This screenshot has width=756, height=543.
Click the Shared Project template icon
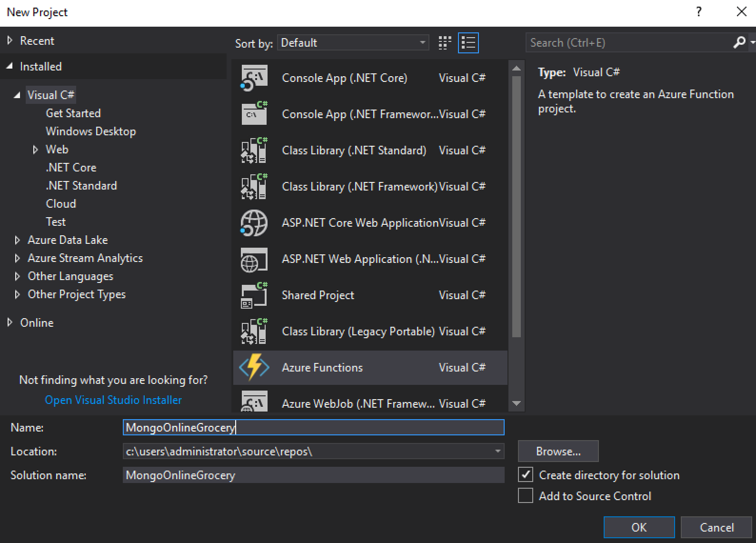click(x=254, y=295)
